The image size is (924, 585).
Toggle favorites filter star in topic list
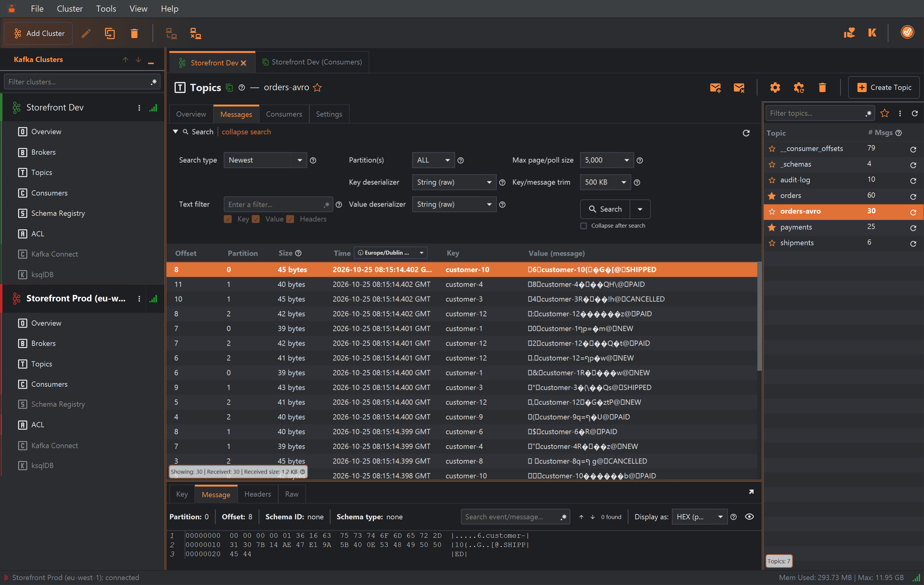(x=884, y=113)
